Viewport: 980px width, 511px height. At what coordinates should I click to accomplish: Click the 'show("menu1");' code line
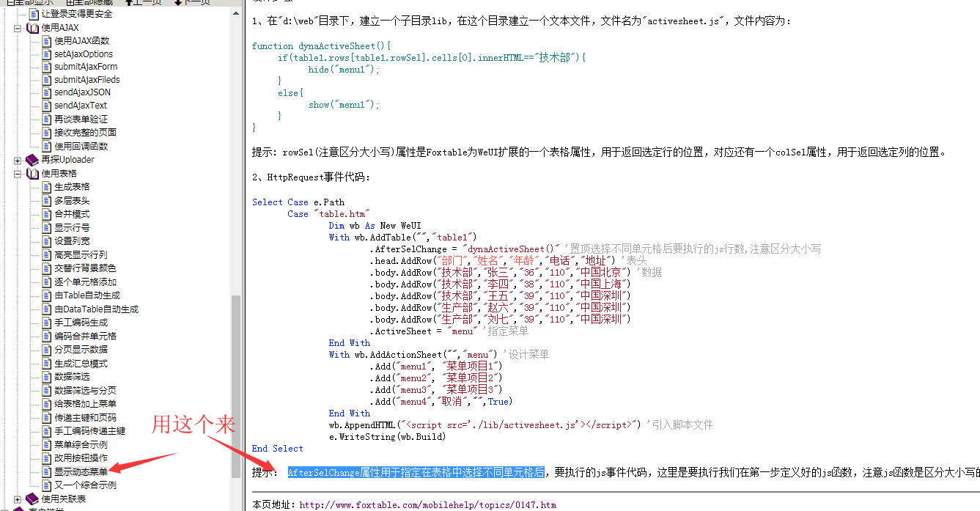tap(345, 105)
